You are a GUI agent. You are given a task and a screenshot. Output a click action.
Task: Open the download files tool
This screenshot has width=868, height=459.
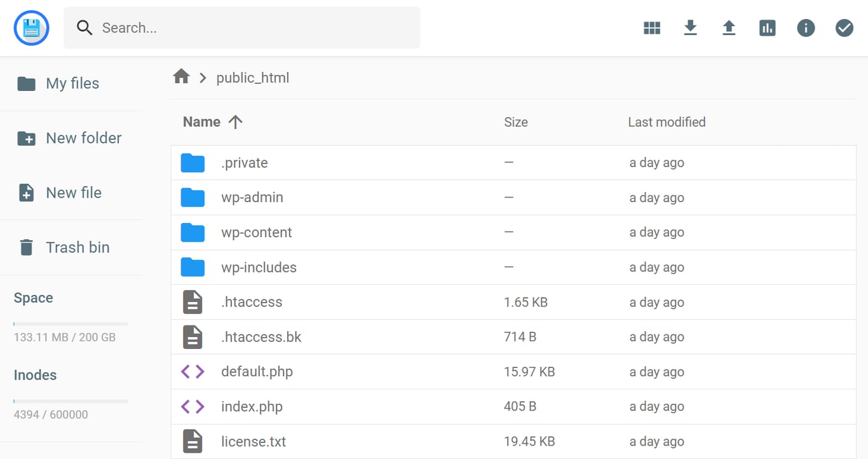(691, 28)
